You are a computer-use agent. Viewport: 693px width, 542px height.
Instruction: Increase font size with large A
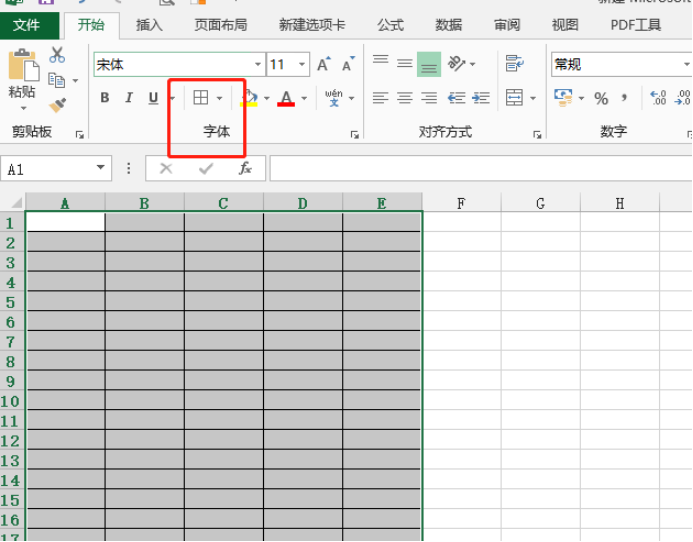pos(324,64)
